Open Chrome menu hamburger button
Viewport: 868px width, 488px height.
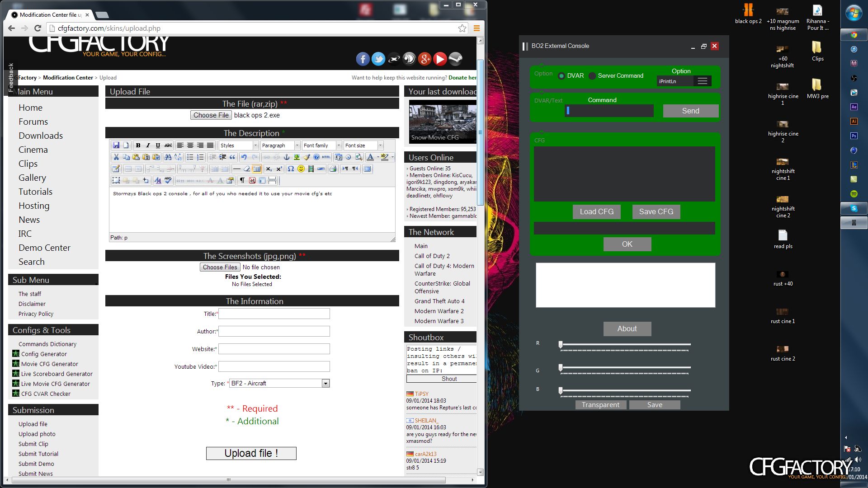[x=476, y=28]
